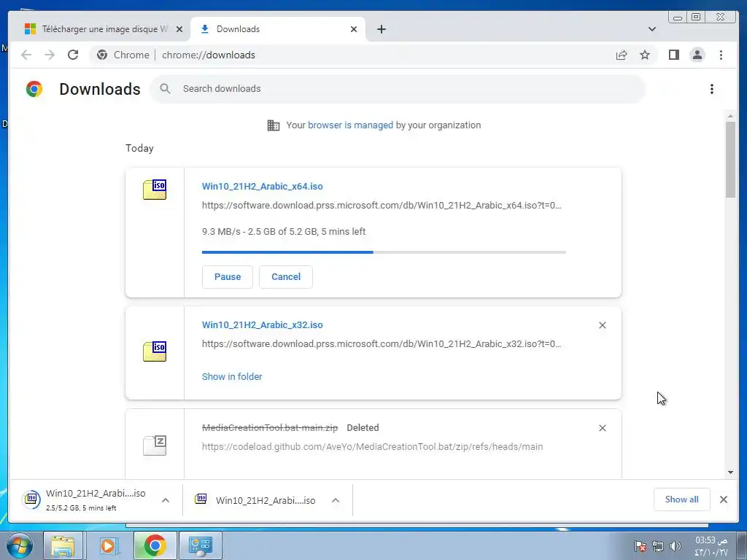Click the x32 ISO file icon
747x560 pixels.
[x=155, y=351]
